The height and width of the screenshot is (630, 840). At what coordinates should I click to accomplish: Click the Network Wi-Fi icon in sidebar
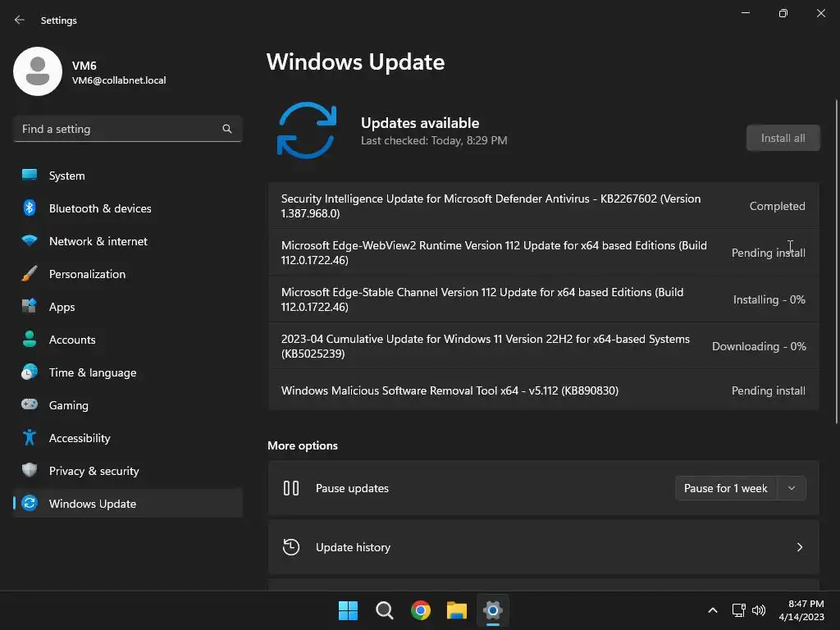(30, 240)
